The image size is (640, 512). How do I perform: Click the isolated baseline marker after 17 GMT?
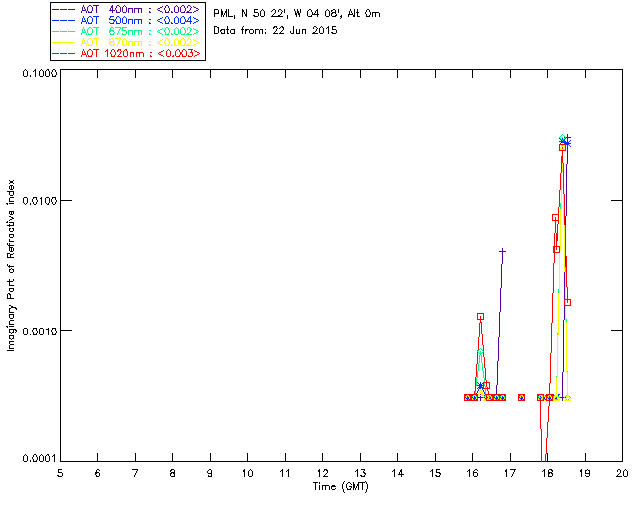coord(521,397)
